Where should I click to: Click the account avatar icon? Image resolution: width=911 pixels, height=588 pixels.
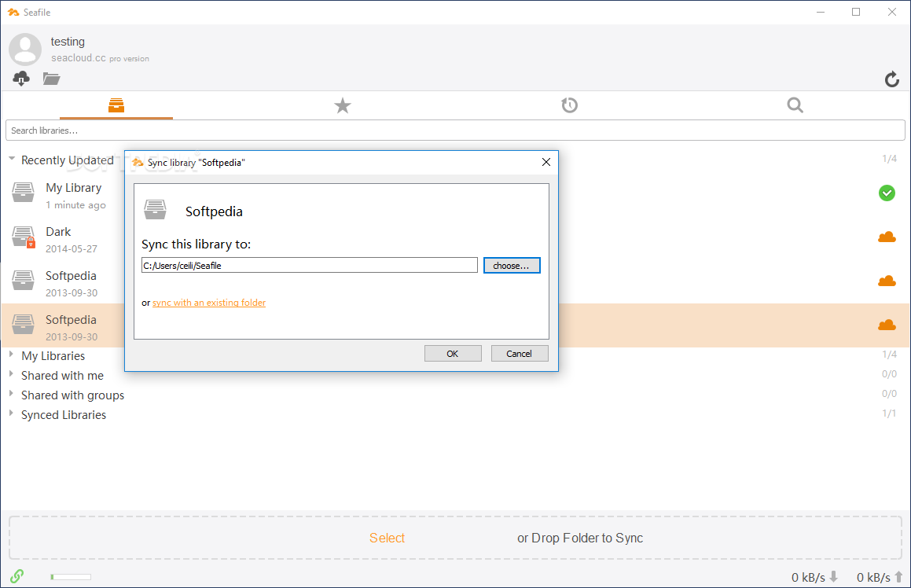tap(25, 49)
